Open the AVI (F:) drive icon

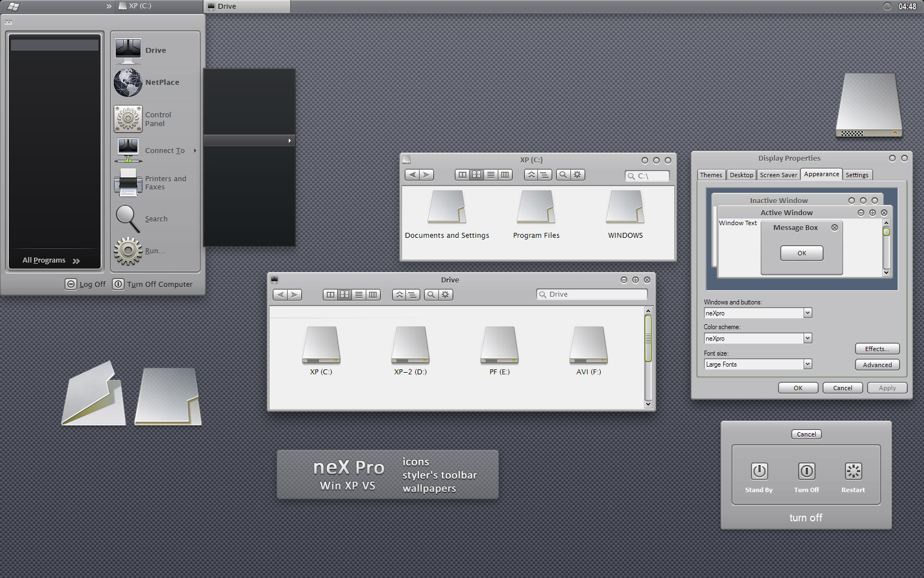click(588, 351)
